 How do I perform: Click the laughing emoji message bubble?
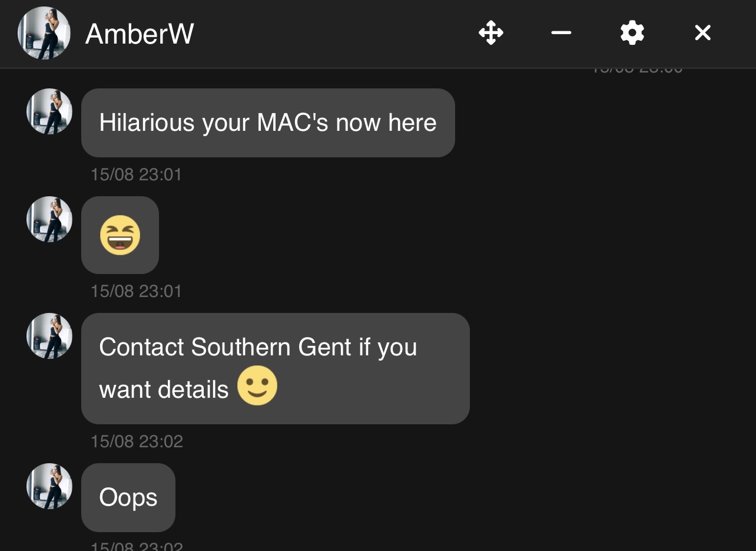tap(120, 235)
